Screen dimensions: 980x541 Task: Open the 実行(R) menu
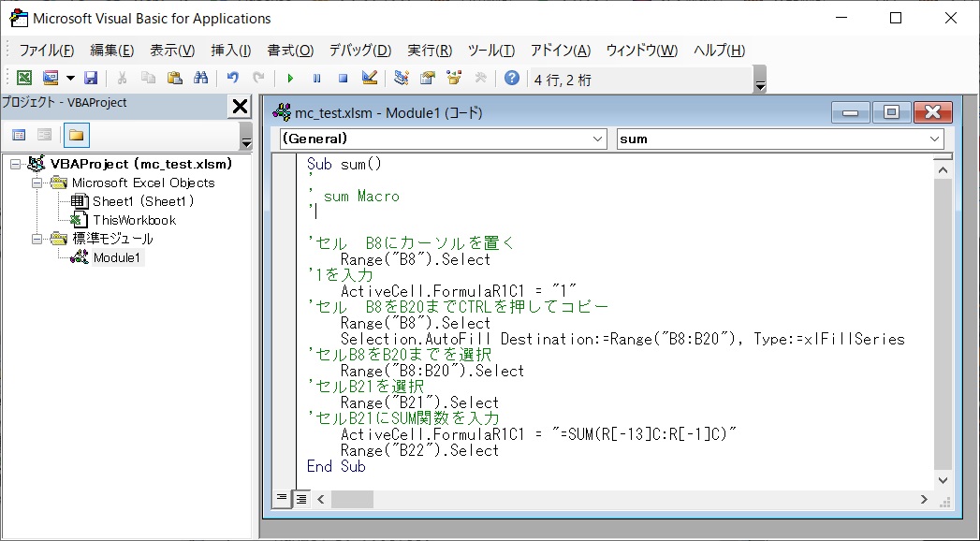pyautogui.click(x=430, y=50)
